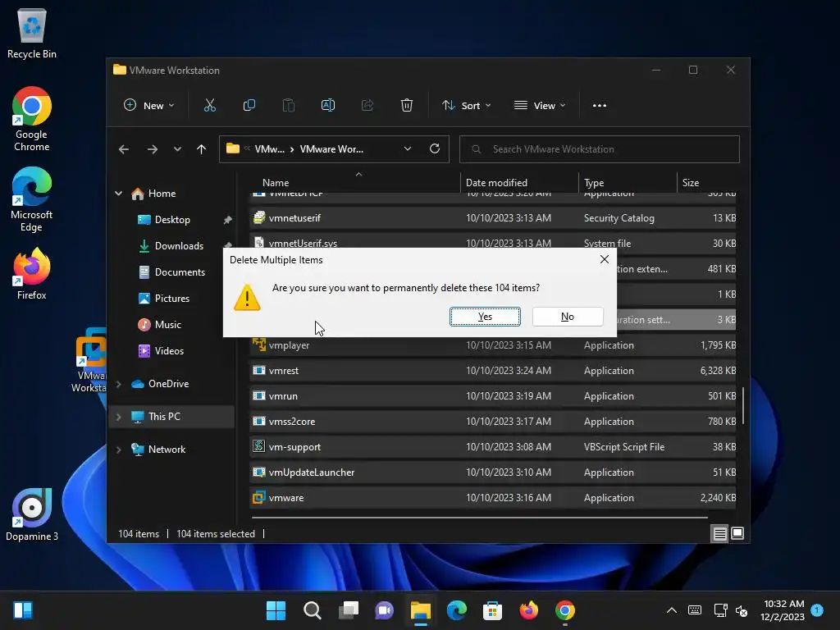Select Home in navigation pane
840x630 pixels.
click(x=162, y=194)
